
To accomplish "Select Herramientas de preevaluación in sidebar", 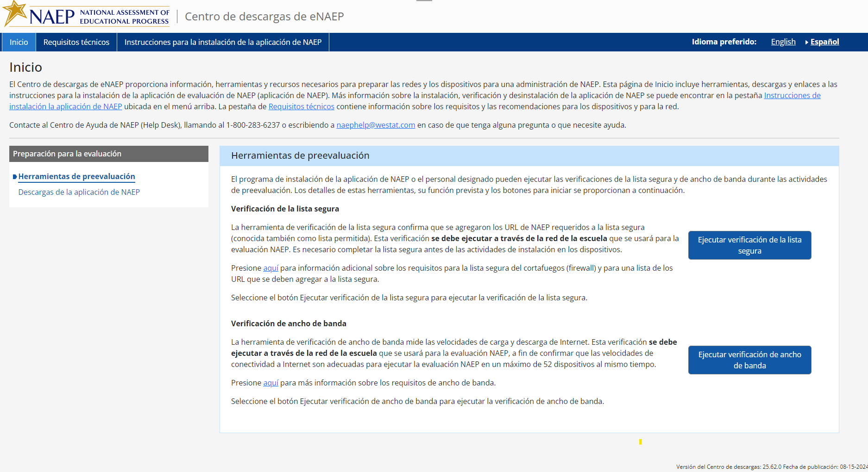I will coord(77,176).
